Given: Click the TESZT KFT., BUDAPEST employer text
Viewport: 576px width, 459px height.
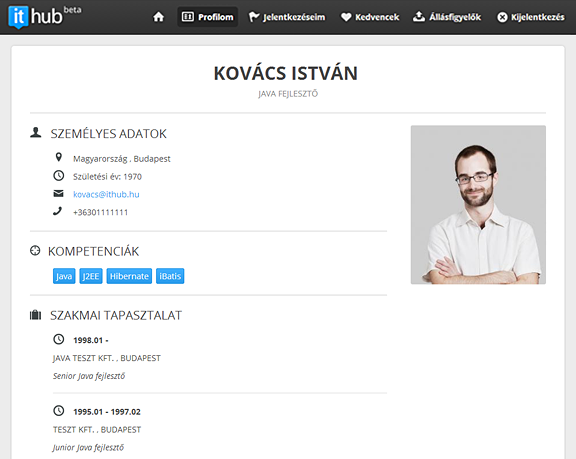Looking at the screenshot, I should (97, 430).
